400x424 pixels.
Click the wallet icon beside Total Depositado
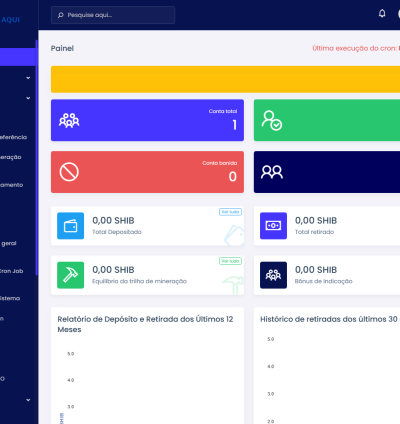point(70,226)
